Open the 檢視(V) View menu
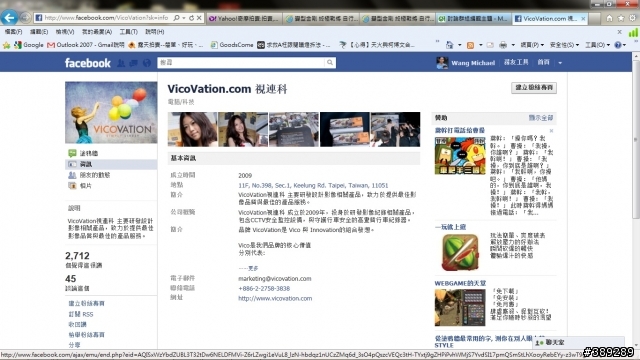The height and width of the screenshot is (360, 640). pyautogui.click(x=65, y=32)
